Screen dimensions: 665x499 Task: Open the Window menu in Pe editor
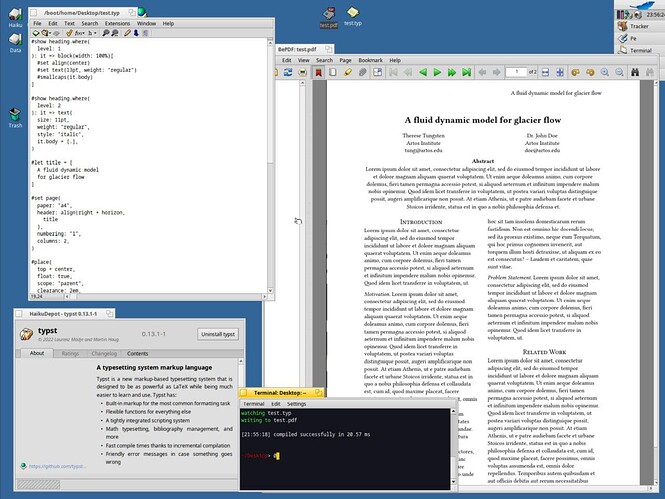tap(146, 23)
